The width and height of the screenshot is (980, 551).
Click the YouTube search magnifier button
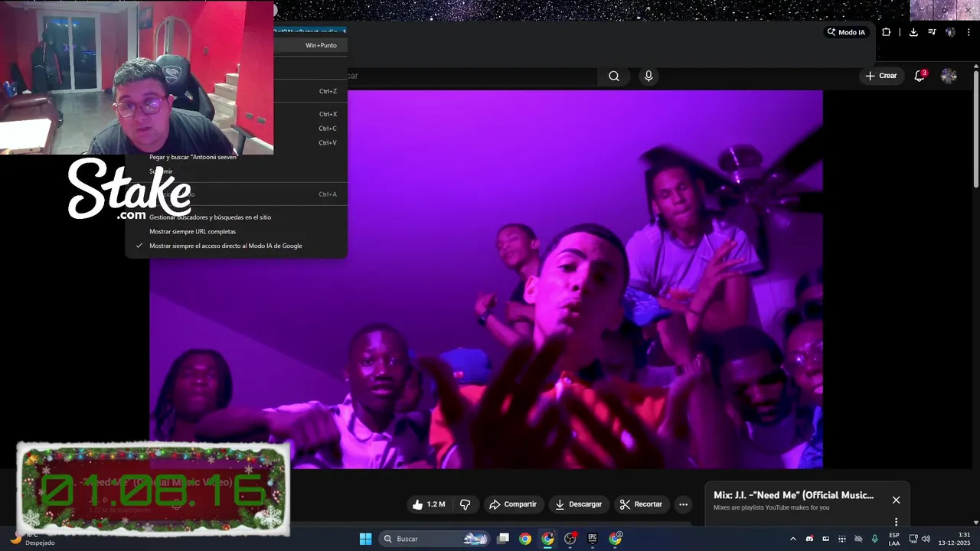(x=614, y=76)
